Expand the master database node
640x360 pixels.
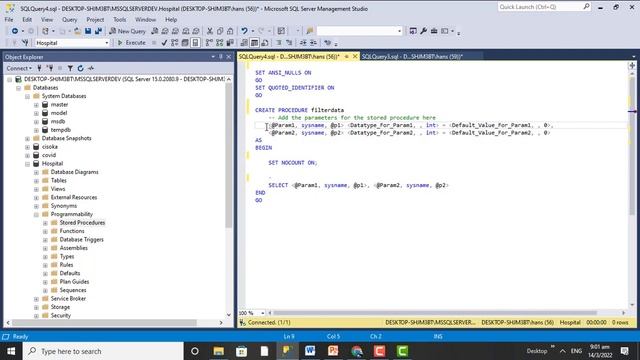pos(36,105)
